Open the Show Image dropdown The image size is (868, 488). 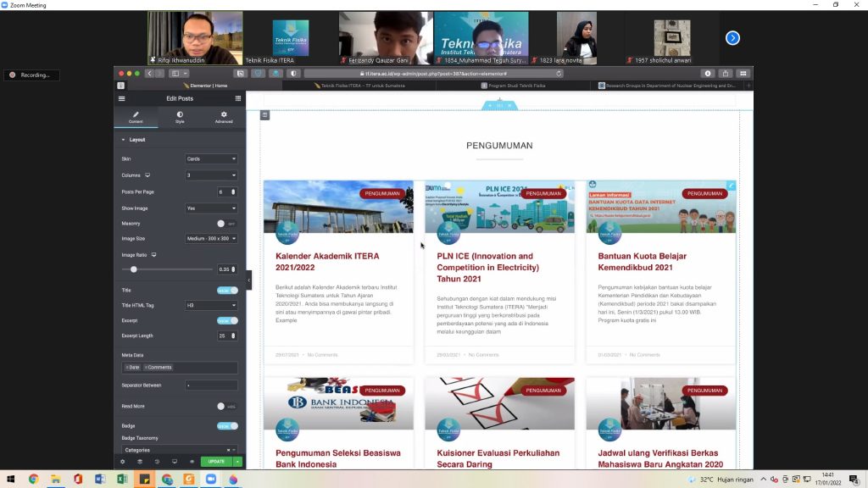211,208
